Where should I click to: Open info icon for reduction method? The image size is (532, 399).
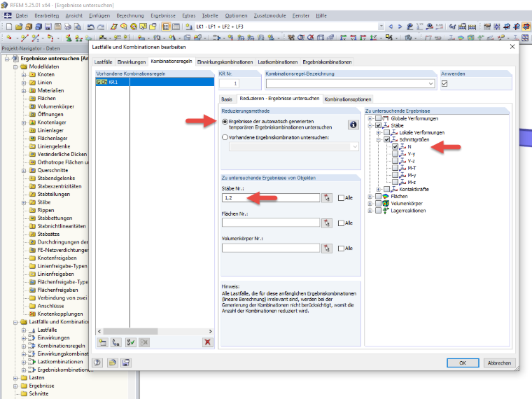tap(353, 125)
